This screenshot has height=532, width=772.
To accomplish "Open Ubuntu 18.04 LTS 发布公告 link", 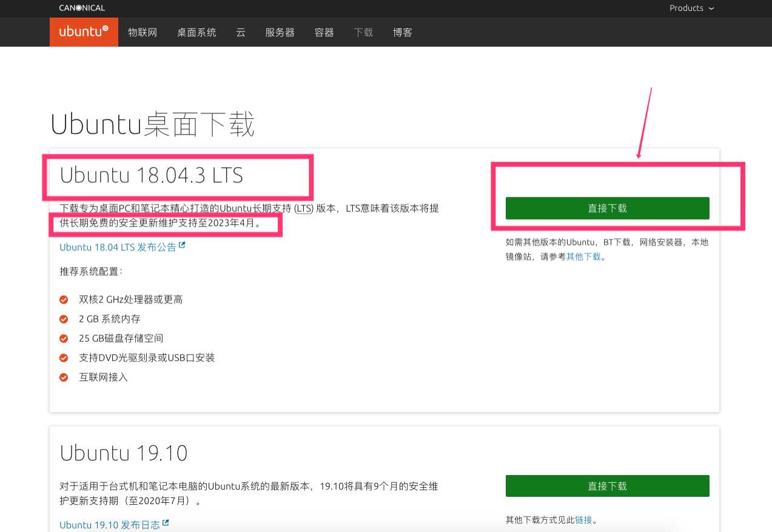I will click(x=118, y=247).
